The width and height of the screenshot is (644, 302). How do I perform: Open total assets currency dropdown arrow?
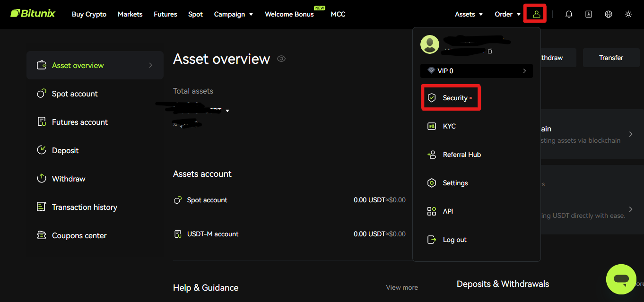pos(227,111)
